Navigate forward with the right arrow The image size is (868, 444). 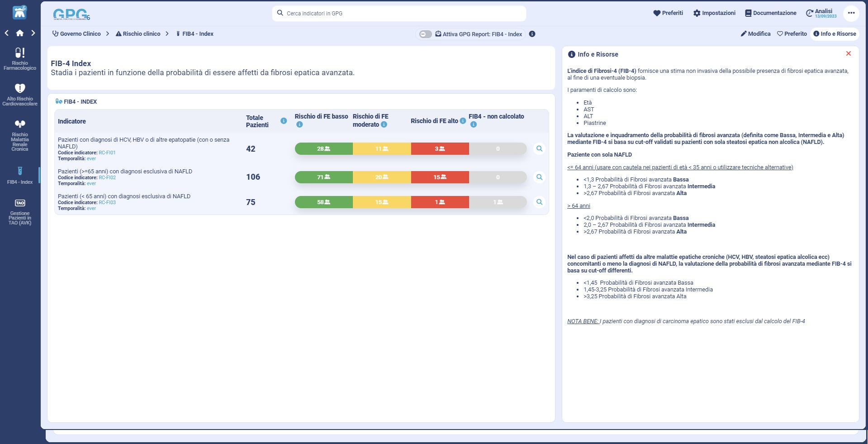(x=33, y=33)
